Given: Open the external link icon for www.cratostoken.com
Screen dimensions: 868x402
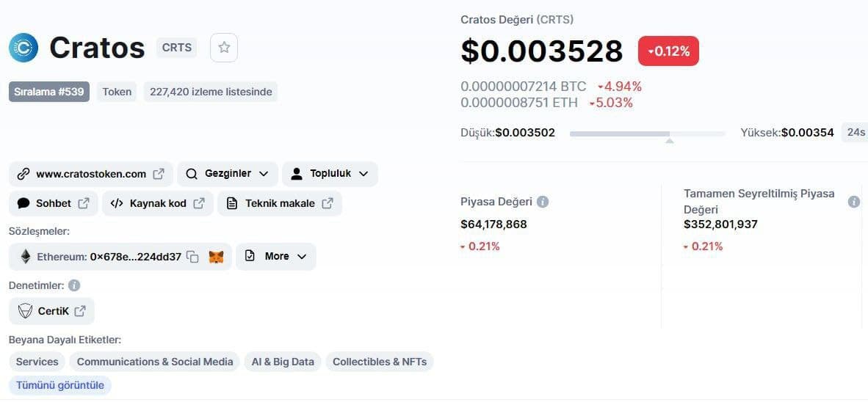Looking at the screenshot, I should (x=159, y=174).
